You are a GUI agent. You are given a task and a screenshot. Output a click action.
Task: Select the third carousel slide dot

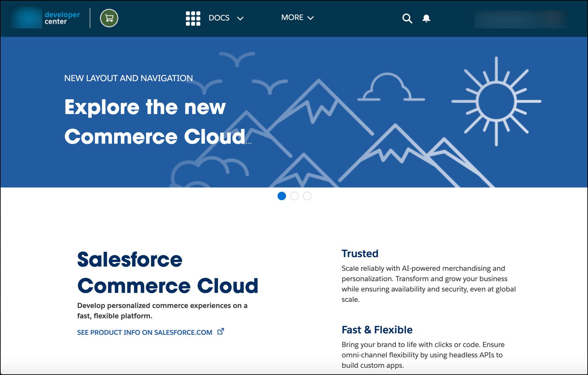(x=307, y=196)
